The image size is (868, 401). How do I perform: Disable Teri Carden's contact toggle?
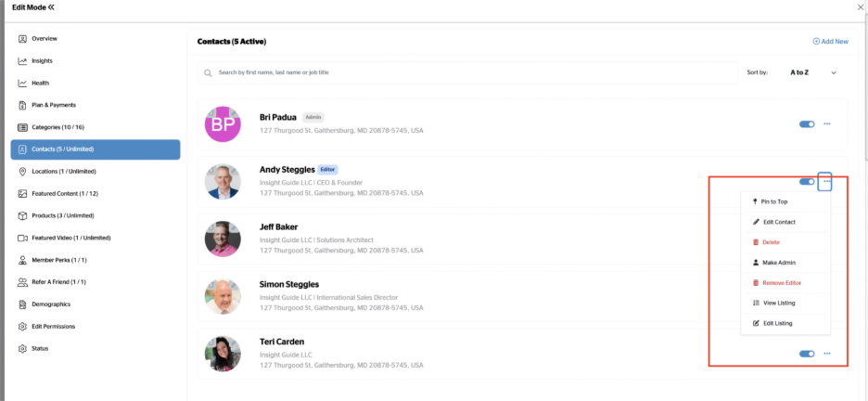coord(807,354)
